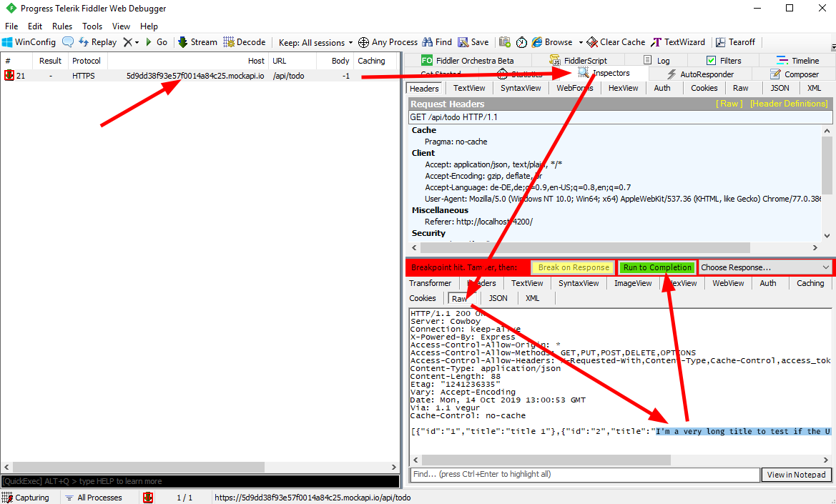The width and height of the screenshot is (836, 504).
Task: Replay the selected session
Action: point(98,42)
